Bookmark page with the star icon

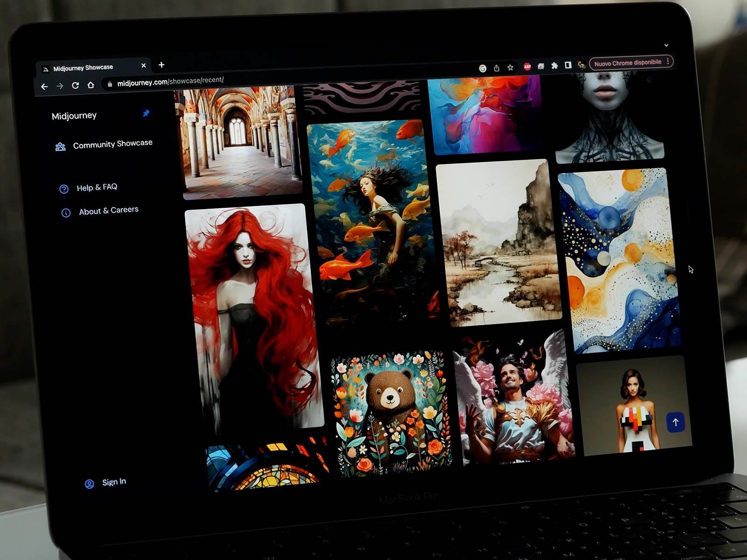pos(510,68)
